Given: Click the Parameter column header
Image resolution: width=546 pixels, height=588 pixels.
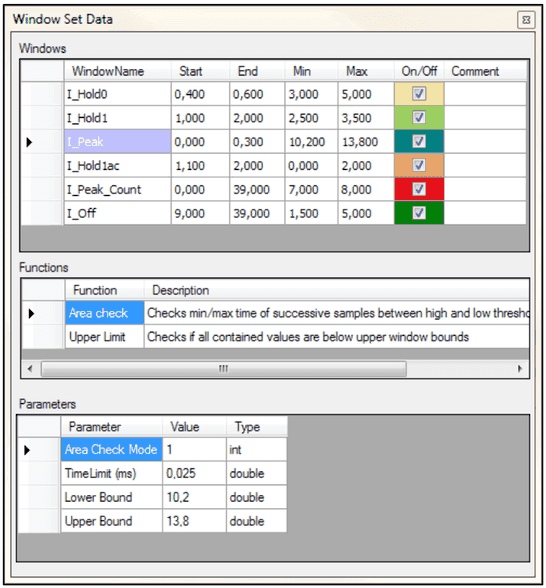Looking at the screenshot, I should (x=111, y=427).
